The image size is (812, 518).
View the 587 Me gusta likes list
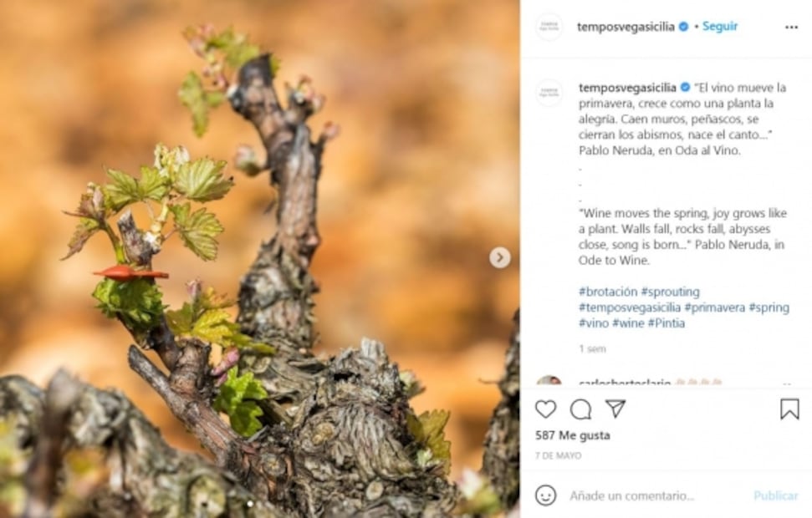(x=573, y=435)
